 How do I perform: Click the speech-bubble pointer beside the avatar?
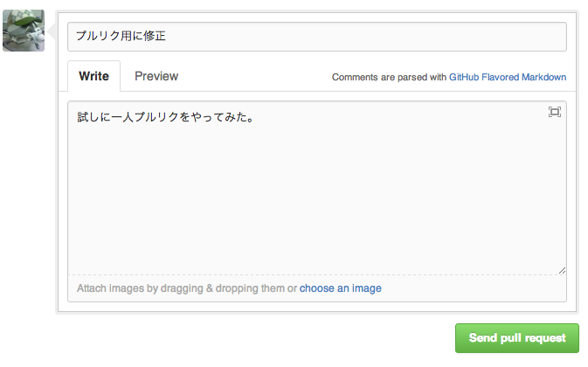[52, 32]
